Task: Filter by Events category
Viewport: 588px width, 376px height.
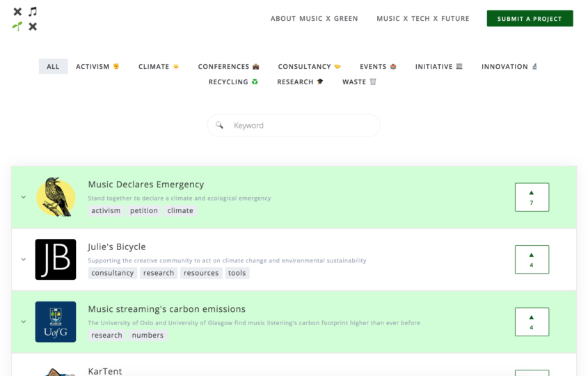Action: [x=378, y=66]
